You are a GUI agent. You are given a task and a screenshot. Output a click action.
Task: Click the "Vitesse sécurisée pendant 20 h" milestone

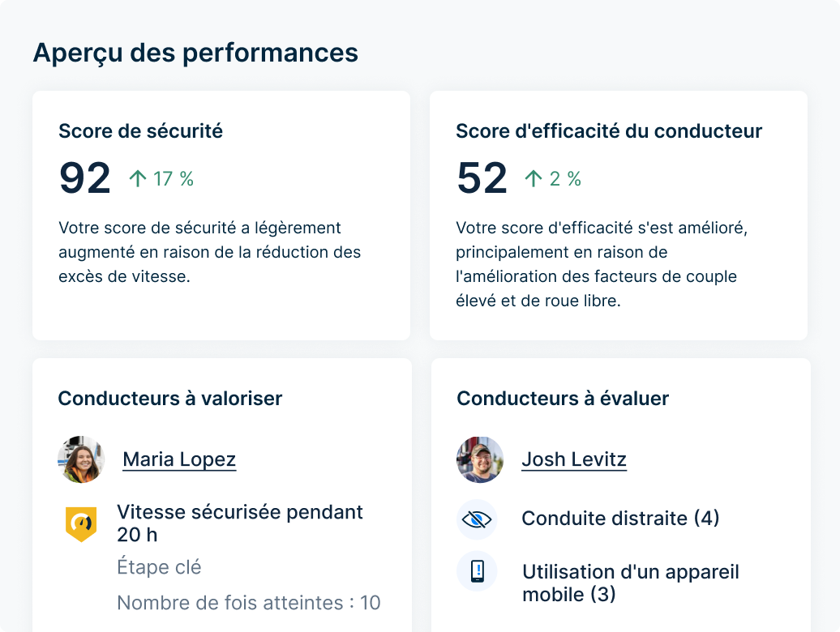pos(240,524)
